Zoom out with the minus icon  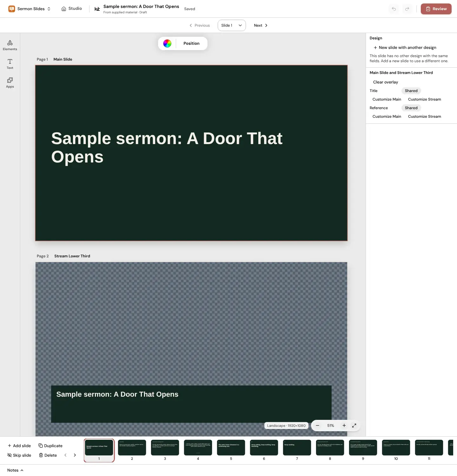coord(317,426)
